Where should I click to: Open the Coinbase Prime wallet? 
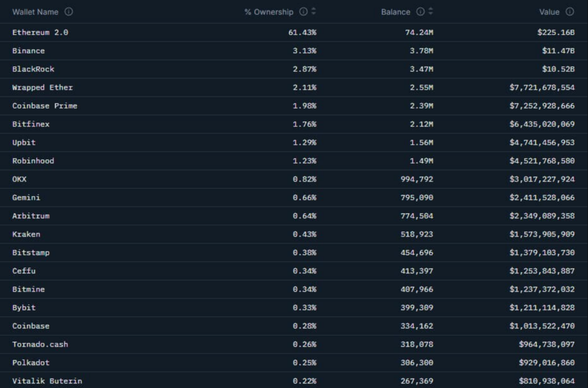tap(45, 106)
